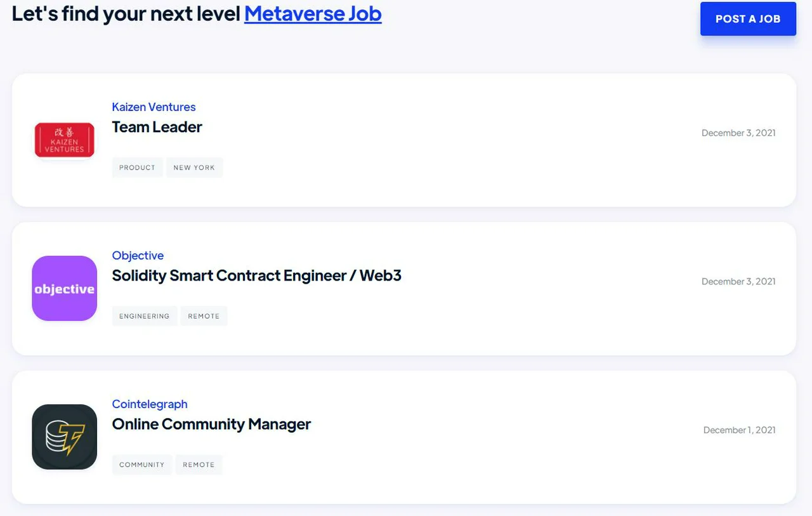Click the December 3, 2021 date on Team Leader
The image size is (812, 516).
tap(738, 133)
